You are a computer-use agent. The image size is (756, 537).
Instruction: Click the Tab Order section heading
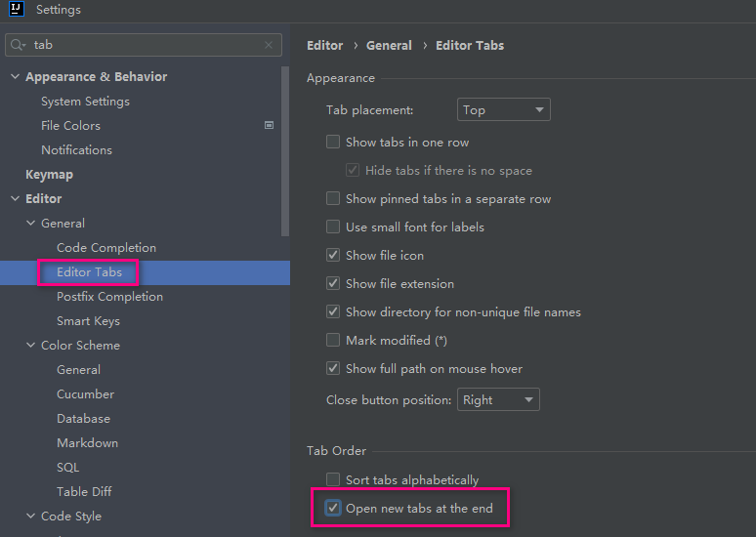pyautogui.click(x=337, y=451)
